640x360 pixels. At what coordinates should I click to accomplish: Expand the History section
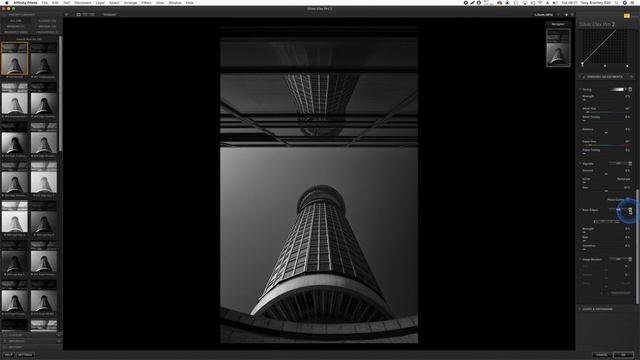(15, 347)
